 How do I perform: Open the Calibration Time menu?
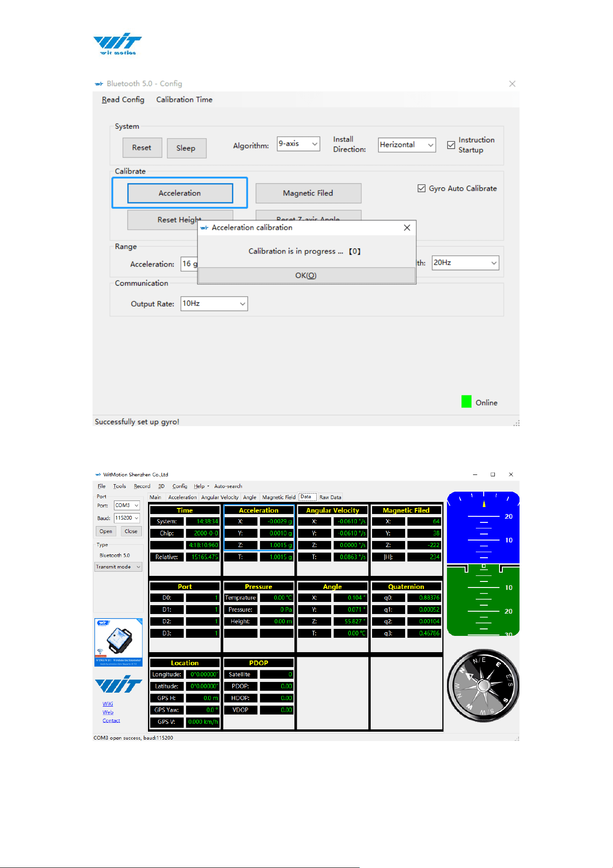(184, 100)
